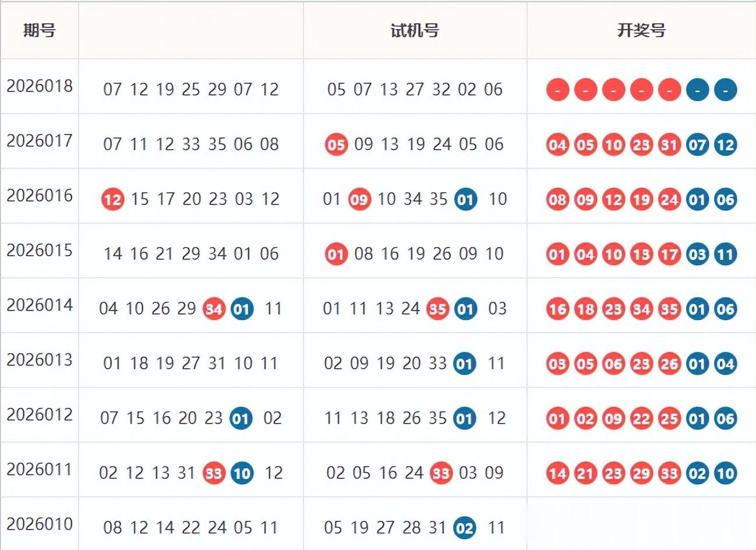Image resolution: width=756 pixels, height=550 pixels.
Task: Click red ball 09 in 2026016 试机号
Action: tap(359, 200)
